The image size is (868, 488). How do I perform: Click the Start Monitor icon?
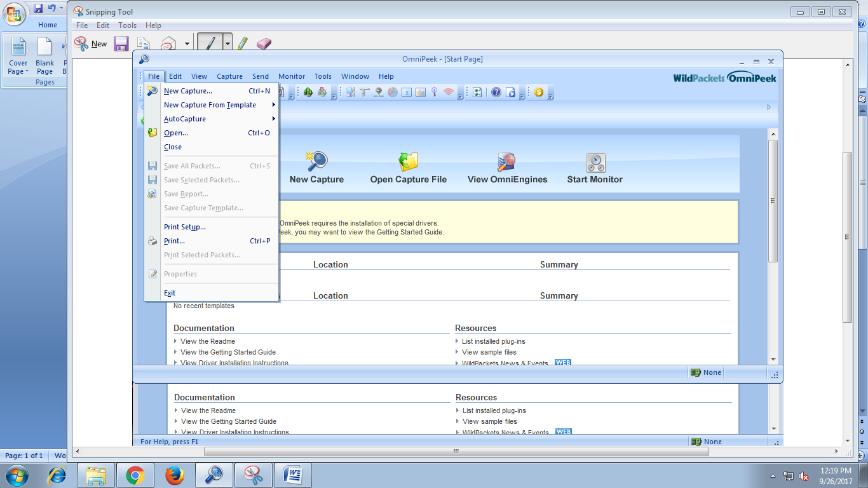(x=595, y=163)
